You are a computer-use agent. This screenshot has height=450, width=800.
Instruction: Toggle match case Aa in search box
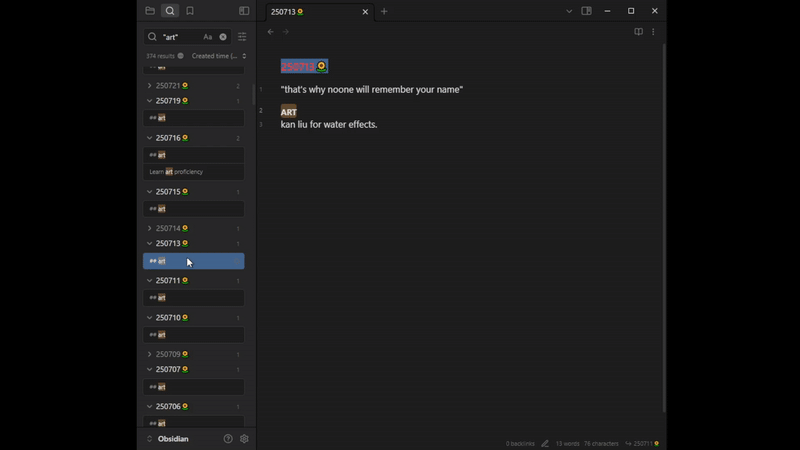click(x=208, y=37)
